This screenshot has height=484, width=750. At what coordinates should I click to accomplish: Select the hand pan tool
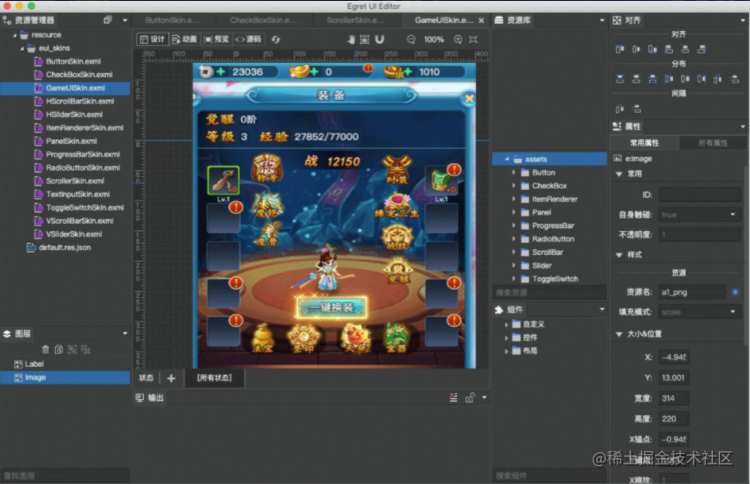[351, 39]
